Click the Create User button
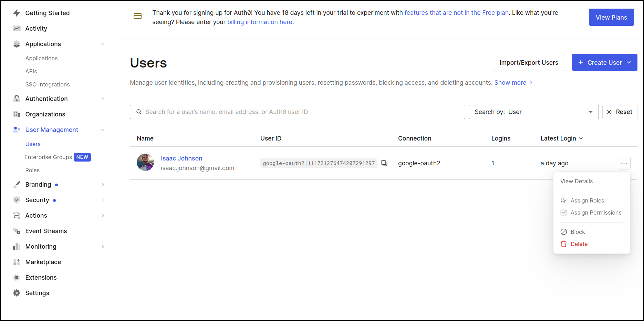 [x=604, y=62]
